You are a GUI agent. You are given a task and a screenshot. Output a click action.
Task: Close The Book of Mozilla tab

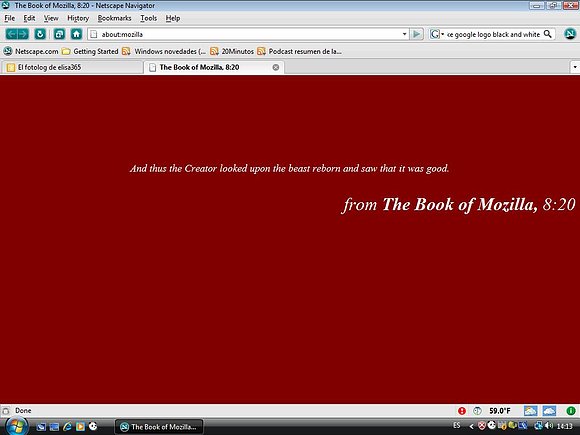pyautogui.click(x=276, y=67)
